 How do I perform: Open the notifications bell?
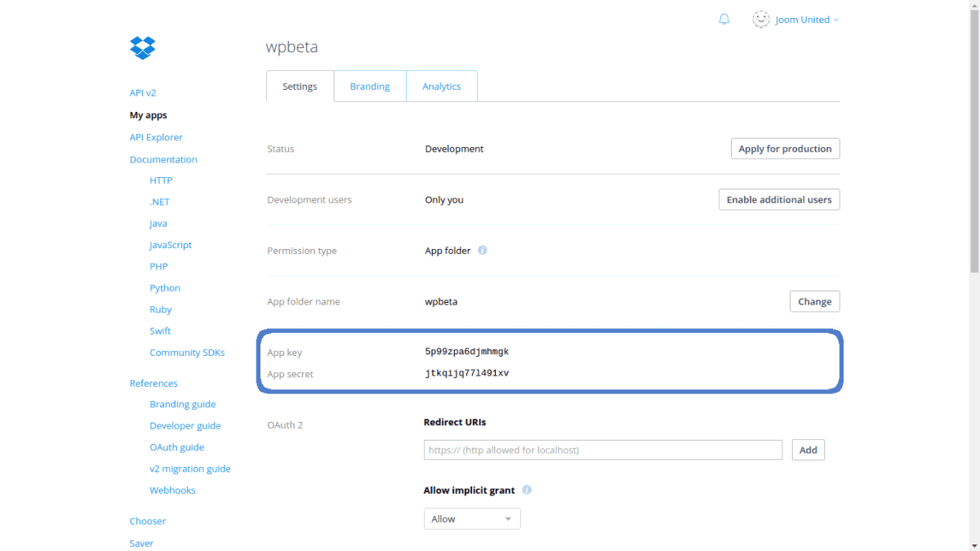pos(724,20)
